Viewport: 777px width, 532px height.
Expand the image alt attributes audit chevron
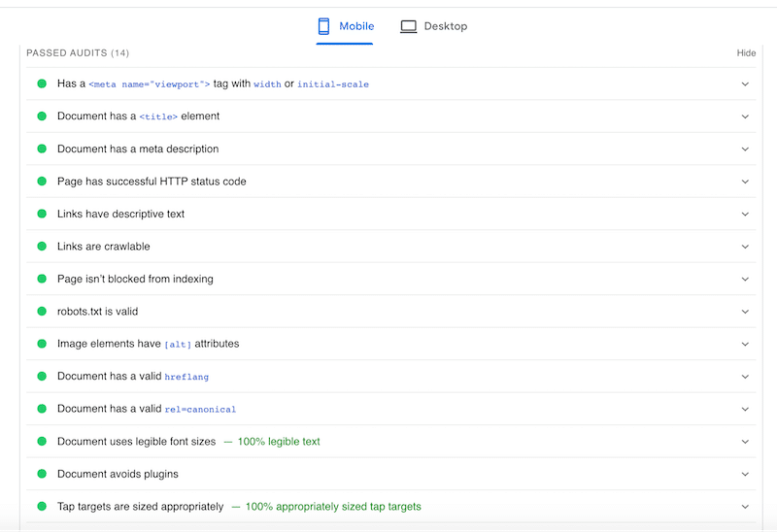pos(745,345)
